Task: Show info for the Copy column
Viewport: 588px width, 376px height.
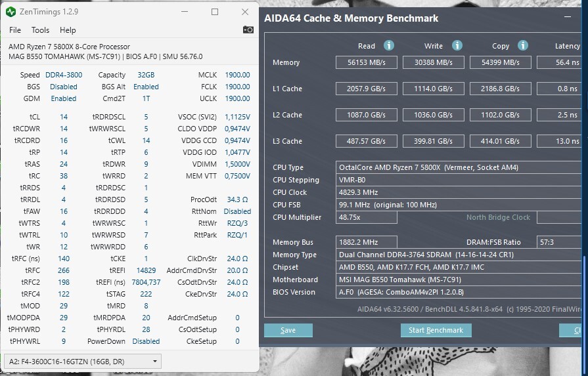Action: 523,46
